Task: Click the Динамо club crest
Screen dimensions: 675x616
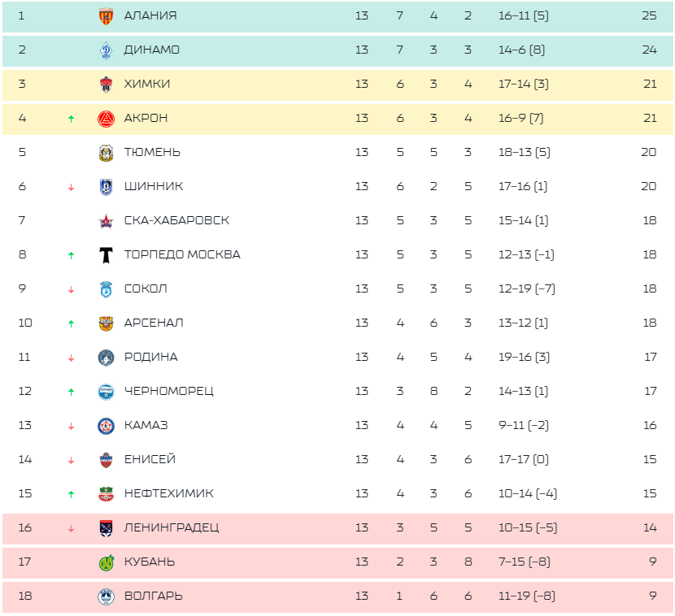Action: pos(106,50)
